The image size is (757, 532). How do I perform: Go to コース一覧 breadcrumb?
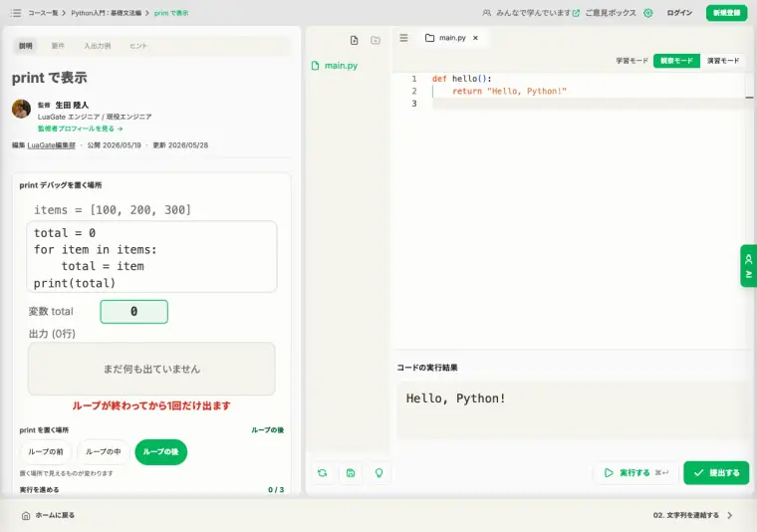(43, 13)
